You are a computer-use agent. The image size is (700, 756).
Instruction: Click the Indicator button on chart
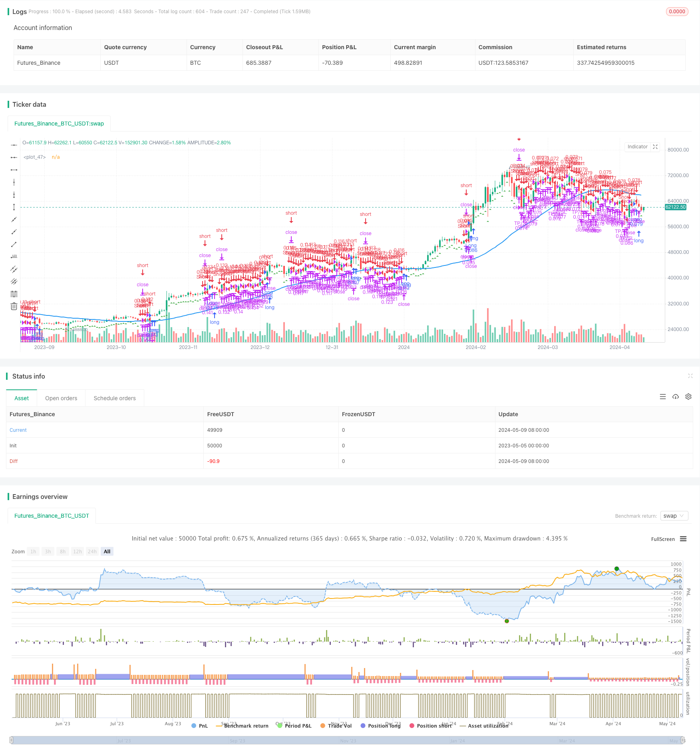pos(638,147)
